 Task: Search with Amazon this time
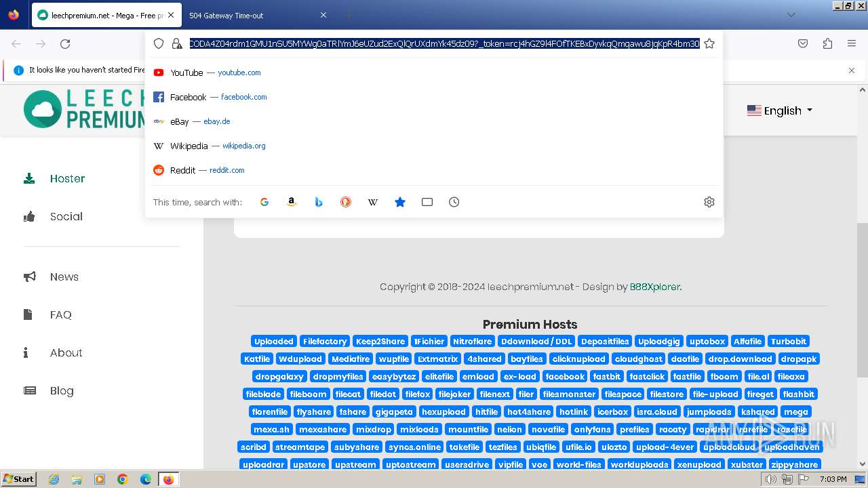(292, 202)
